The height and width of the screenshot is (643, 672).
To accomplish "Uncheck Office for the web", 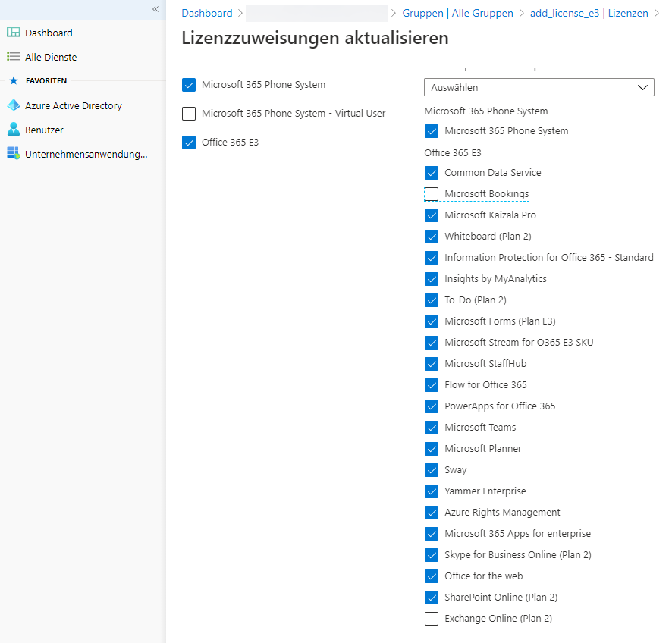I will tap(432, 576).
